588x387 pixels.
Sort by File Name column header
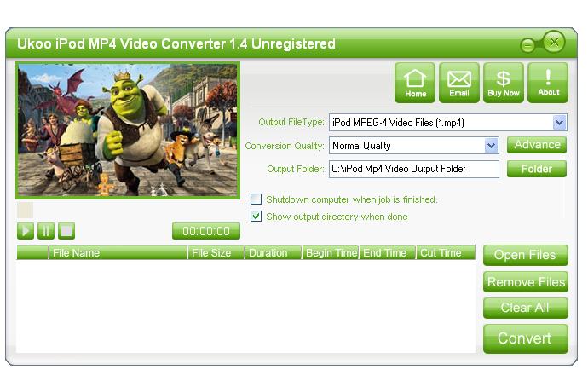[x=118, y=253]
